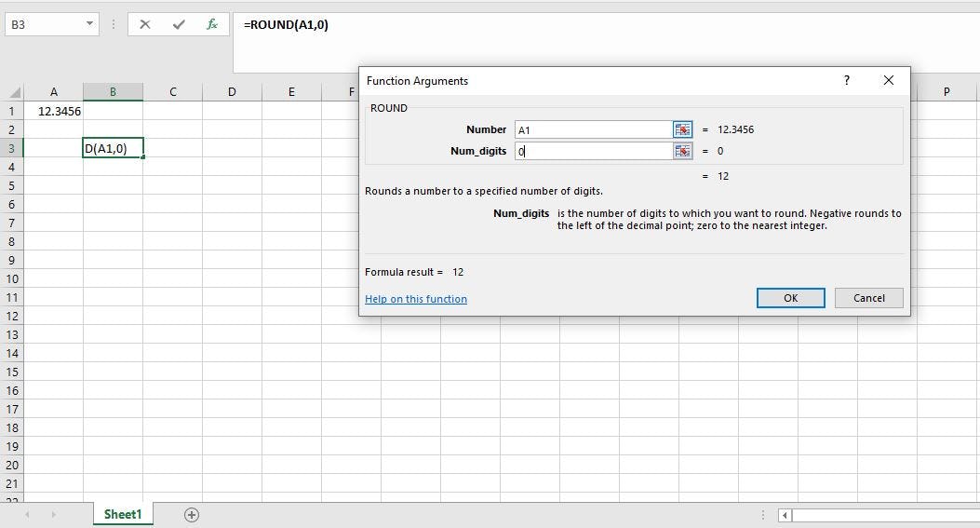The image size is (980, 528).
Task: Collapse dialog using Num_digits range selector icon
Action: point(682,151)
